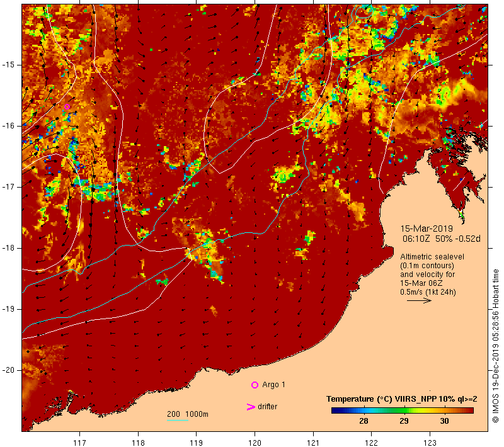The height and width of the screenshot is (447, 504).
Task: Click the 'Temperature (°C) VIIRS_NPP 10% ql>=2' title
Action: coord(402,399)
